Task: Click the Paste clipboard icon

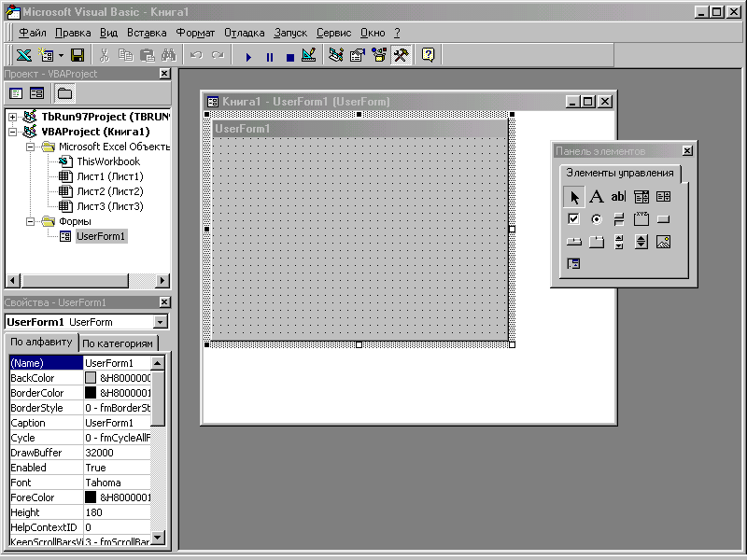Action: (x=148, y=55)
